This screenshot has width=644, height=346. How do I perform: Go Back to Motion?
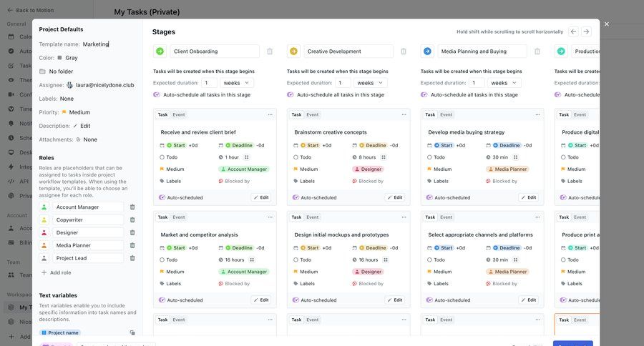31,10
